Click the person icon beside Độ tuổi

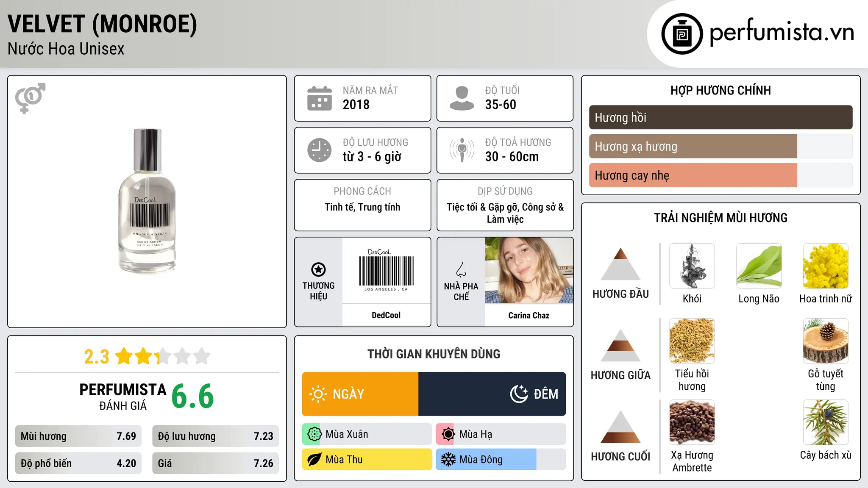(x=462, y=98)
